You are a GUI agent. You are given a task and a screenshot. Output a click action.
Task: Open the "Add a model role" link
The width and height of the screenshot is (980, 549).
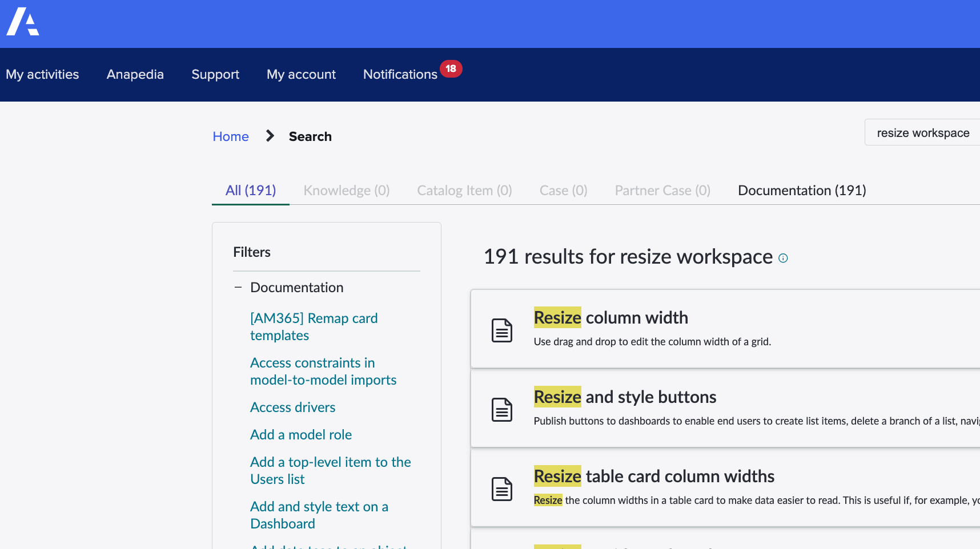tap(300, 434)
